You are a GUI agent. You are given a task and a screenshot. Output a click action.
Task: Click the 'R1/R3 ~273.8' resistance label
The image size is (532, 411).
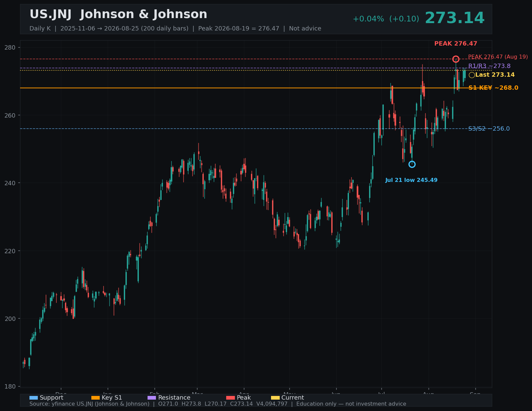[490, 66]
